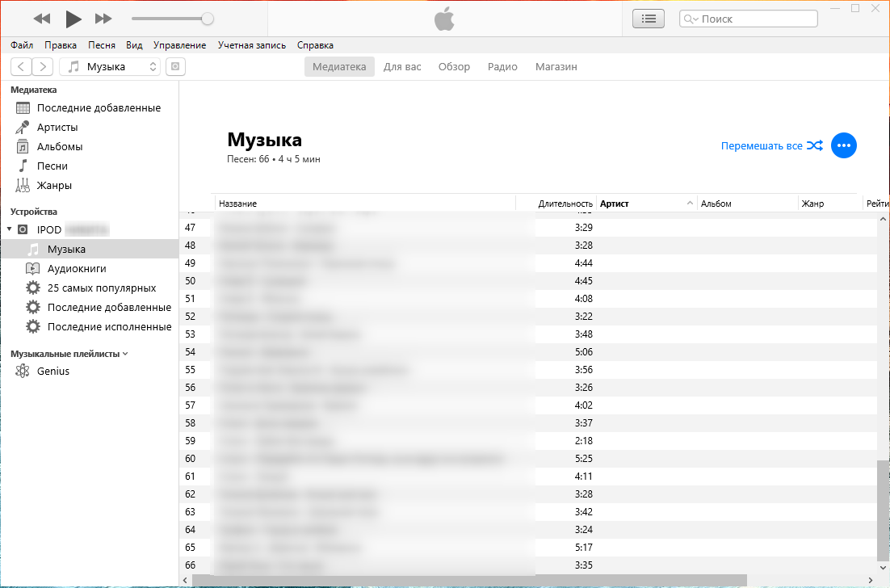Click the iPod device button in toolbar
The image size is (890, 588).
point(175,66)
